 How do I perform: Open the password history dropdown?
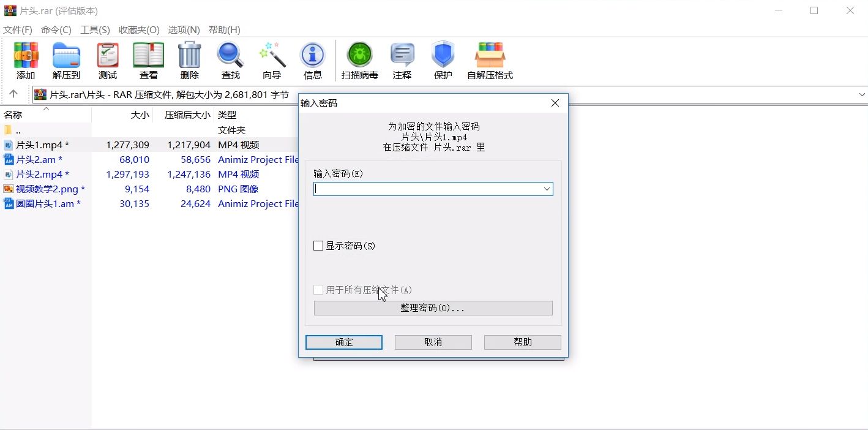[x=547, y=189]
